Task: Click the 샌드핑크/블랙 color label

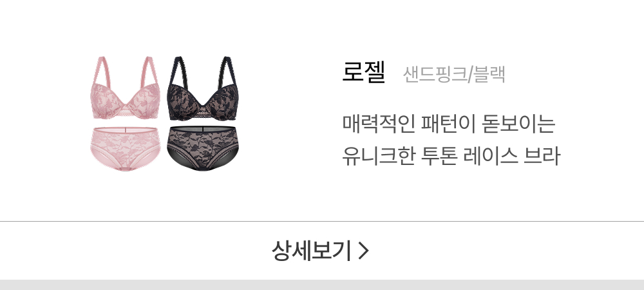Action: [454, 74]
